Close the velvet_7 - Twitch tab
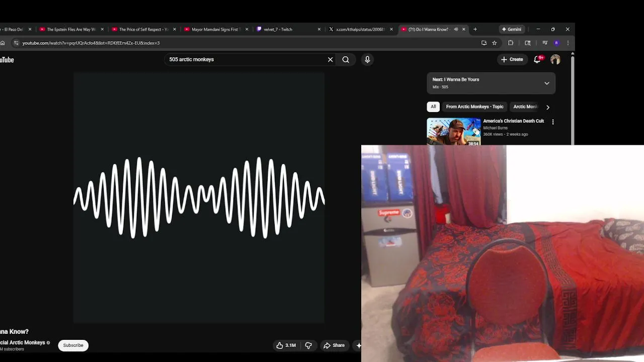Image resolution: width=644 pixels, height=362 pixels. (319, 29)
